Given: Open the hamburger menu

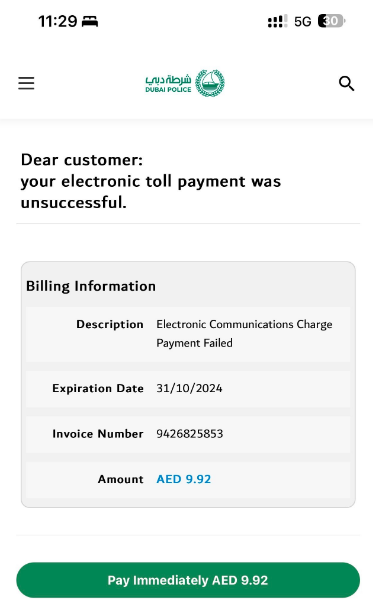Looking at the screenshot, I should [x=26, y=83].
